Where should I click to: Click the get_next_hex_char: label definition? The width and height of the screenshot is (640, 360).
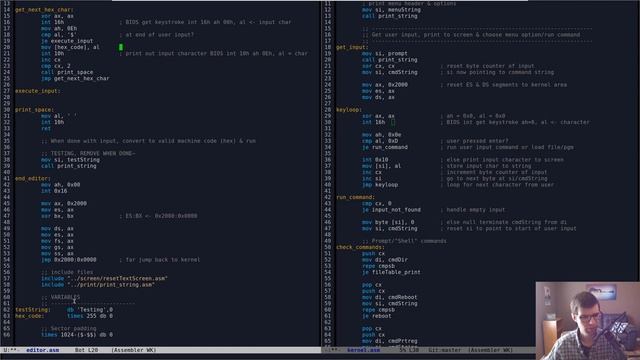pos(44,9)
